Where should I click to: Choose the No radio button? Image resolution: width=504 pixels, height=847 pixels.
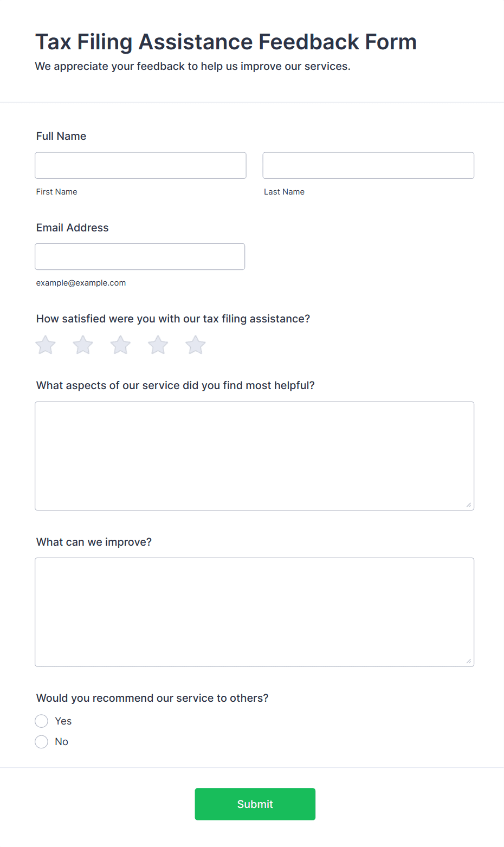(x=42, y=741)
